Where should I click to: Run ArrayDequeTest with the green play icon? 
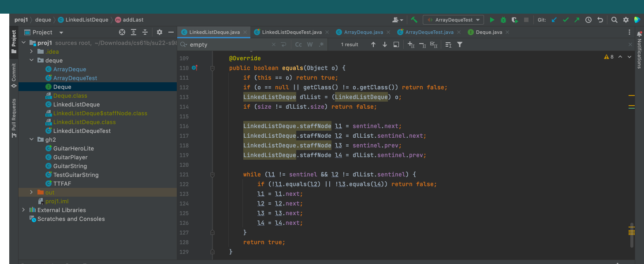tap(492, 20)
